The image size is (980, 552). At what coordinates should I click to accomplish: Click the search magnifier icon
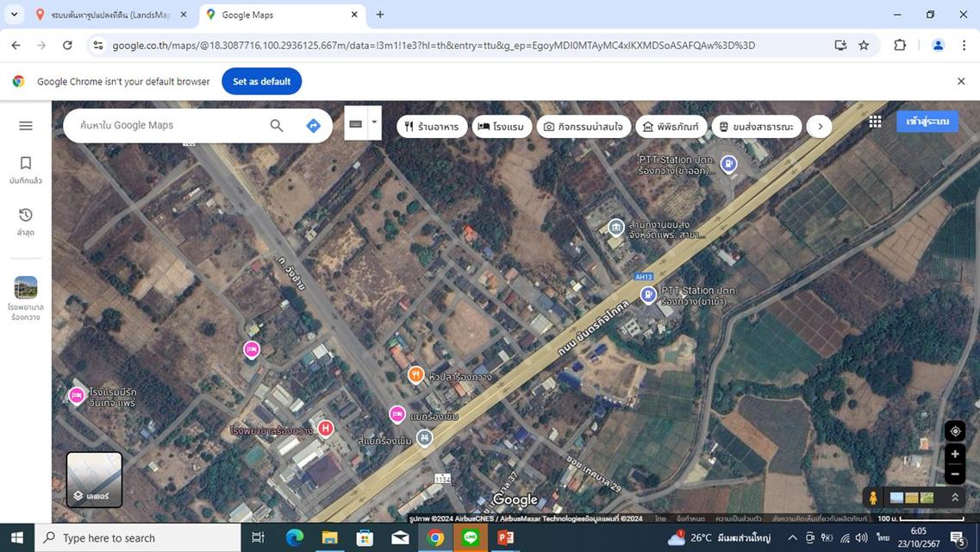coord(275,125)
